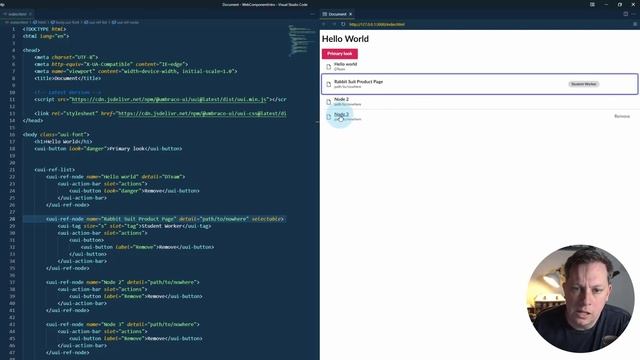Click the code minimap overview
The image size is (640, 360).
point(302,41)
